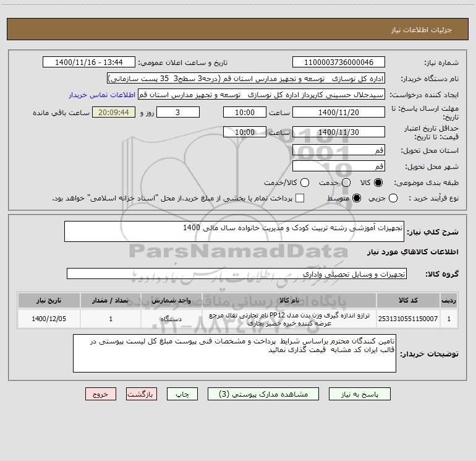Click need number field 1100003736000046
The width and height of the screenshot is (476, 461).
[x=339, y=62]
